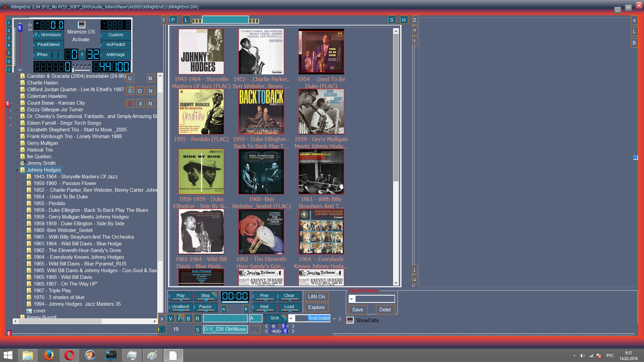Skip to the Next track

(264, 307)
